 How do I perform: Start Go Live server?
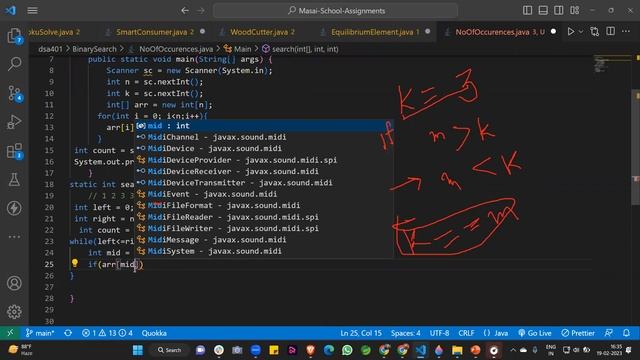535,333
